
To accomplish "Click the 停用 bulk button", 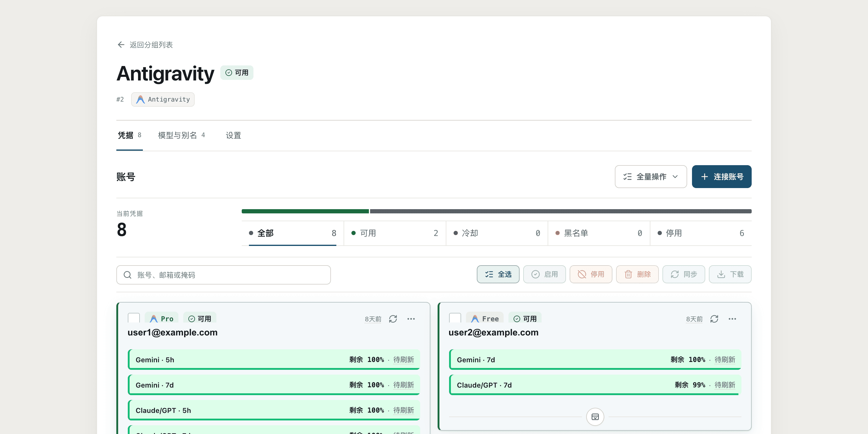I will click(591, 274).
